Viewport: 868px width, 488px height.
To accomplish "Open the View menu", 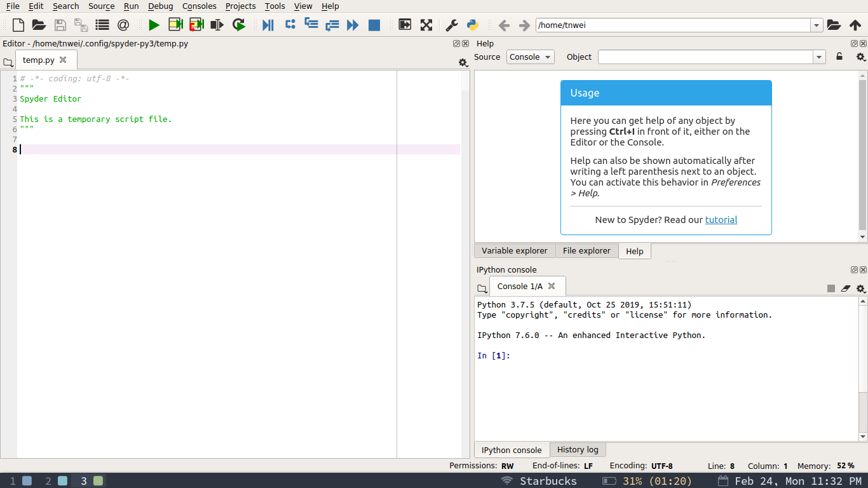I will (x=303, y=6).
